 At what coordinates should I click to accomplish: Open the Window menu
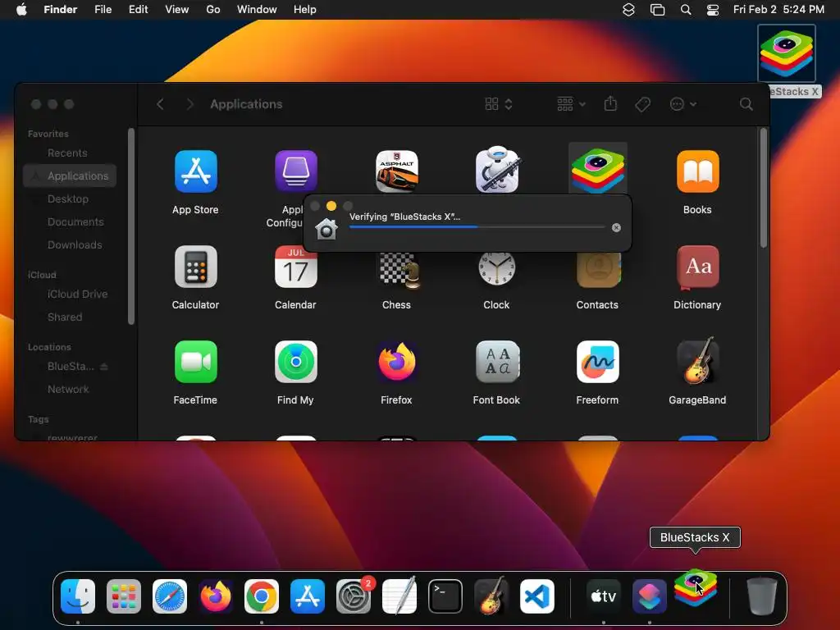coord(257,10)
